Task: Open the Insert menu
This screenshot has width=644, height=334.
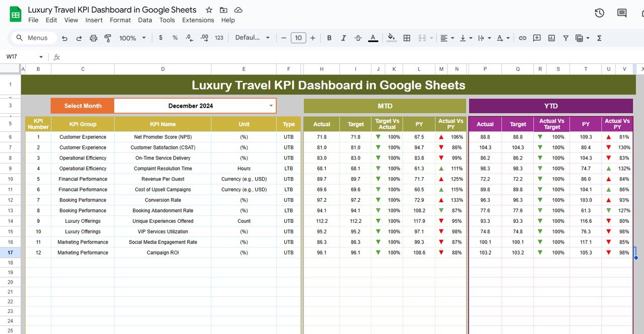Action: click(x=94, y=20)
